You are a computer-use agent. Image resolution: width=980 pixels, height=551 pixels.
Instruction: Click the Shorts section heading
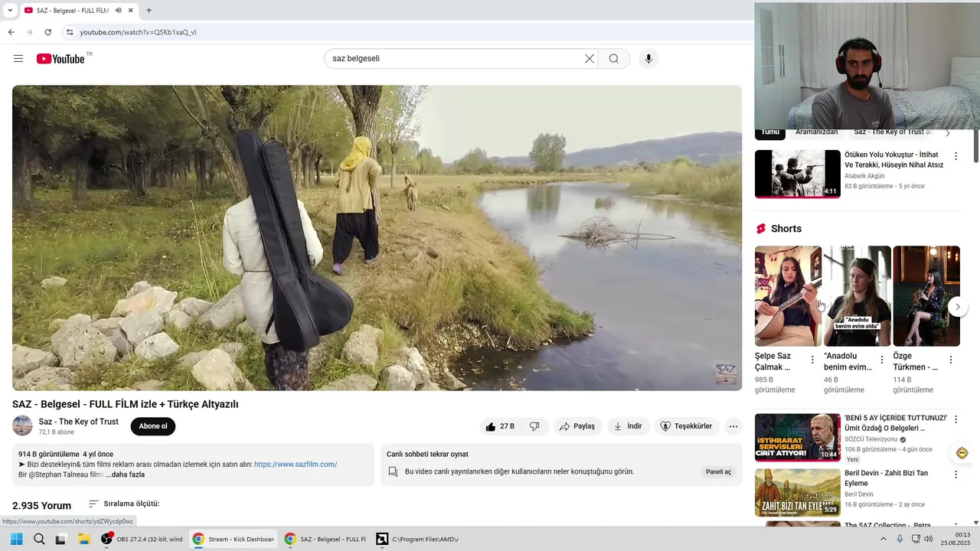click(x=786, y=229)
